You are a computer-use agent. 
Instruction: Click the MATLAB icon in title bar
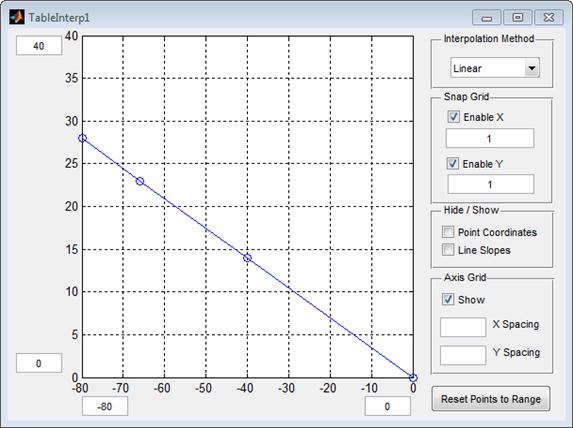pyautogui.click(x=17, y=17)
